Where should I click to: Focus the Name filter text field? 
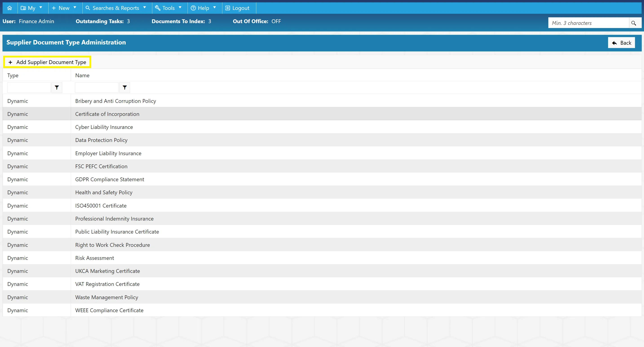[x=97, y=88]
